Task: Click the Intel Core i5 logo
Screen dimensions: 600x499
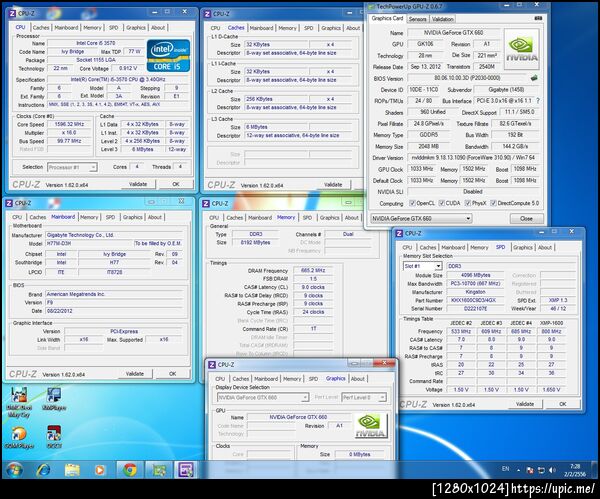Action: coord(168,55)
